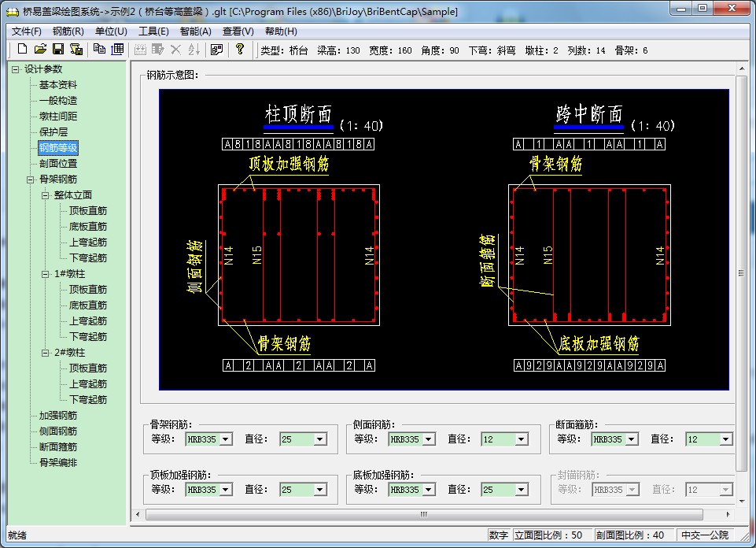Click the Save As icon beside Save
The height and width of the screenshot is (548, 756).
(76, 50)
